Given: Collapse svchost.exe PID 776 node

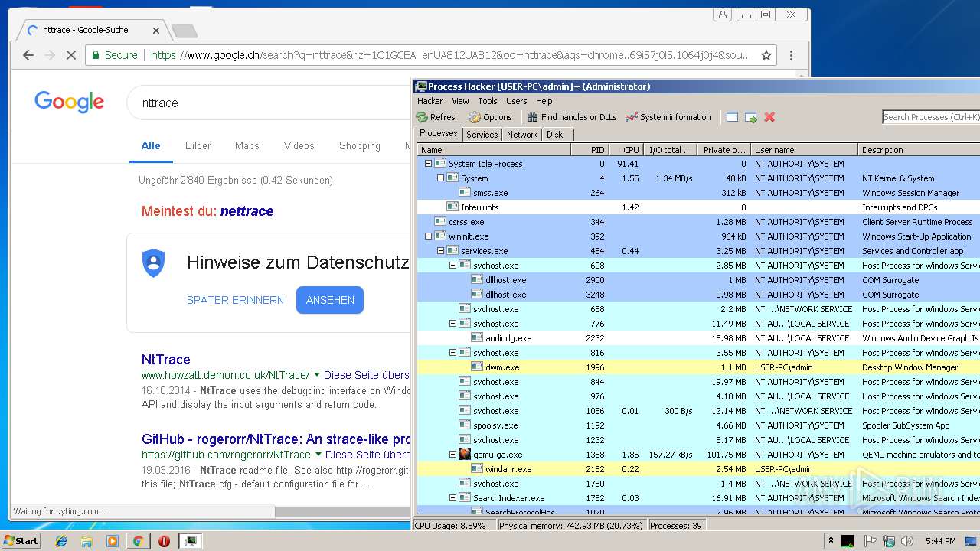Looking at the screenshot, I should (452, 324).
